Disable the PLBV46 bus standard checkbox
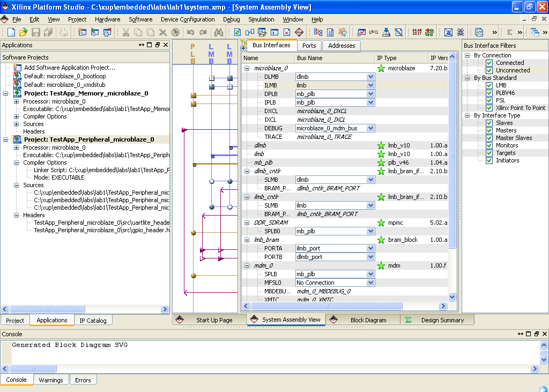The width and height of the screenshot is (549, 392). (489, 93)
